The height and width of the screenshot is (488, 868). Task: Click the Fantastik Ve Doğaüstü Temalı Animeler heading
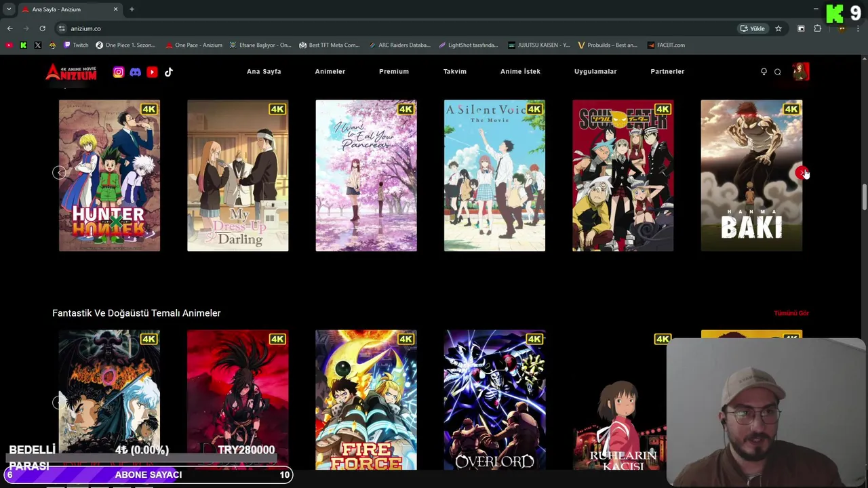(x=136, y=313)
